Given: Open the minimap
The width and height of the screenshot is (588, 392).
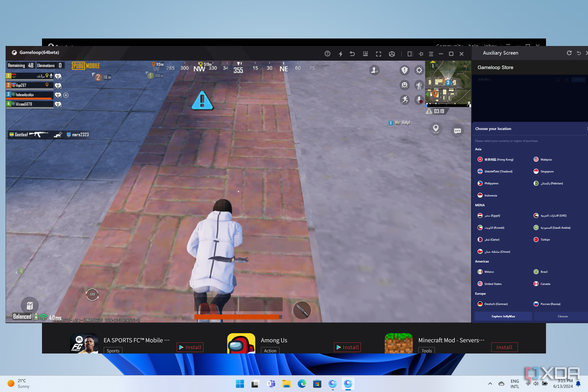Looking at the screenshot, I should 448,84.
